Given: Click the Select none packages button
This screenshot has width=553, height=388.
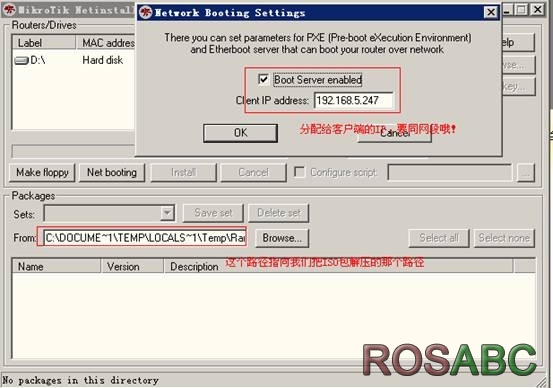Looking at the screenshot, I should click(x=504, y=238).
